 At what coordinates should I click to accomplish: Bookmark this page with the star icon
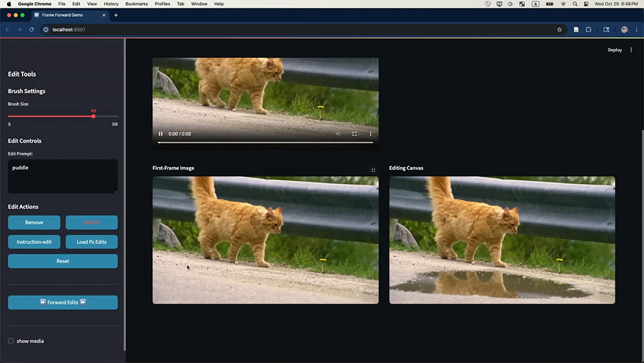[x=559, y=30]
